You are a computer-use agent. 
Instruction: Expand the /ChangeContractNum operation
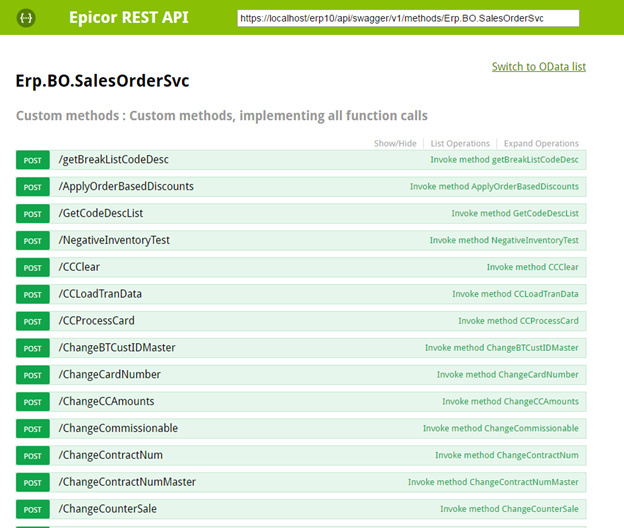111,455
